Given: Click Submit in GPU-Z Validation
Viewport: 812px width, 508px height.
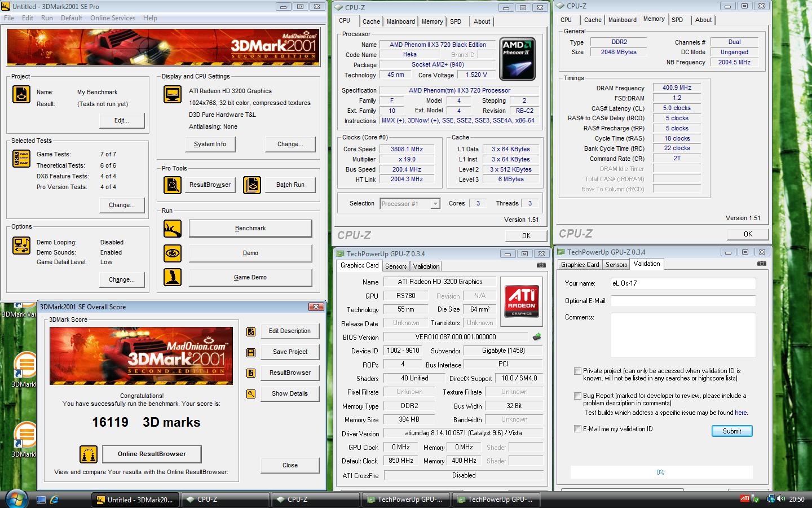Looking at the screenshot, I should point(732,431).
